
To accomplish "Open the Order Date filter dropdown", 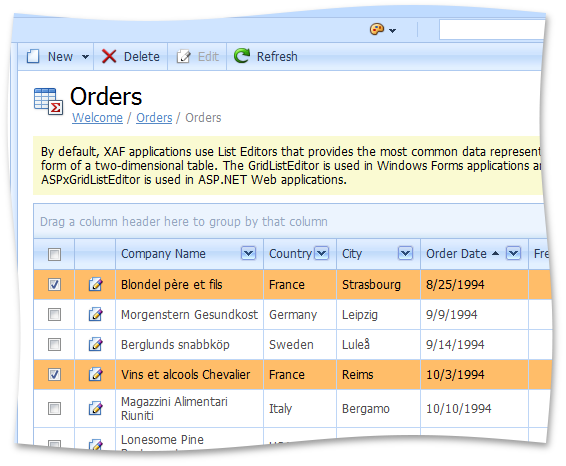I will [x=513, y=253].
